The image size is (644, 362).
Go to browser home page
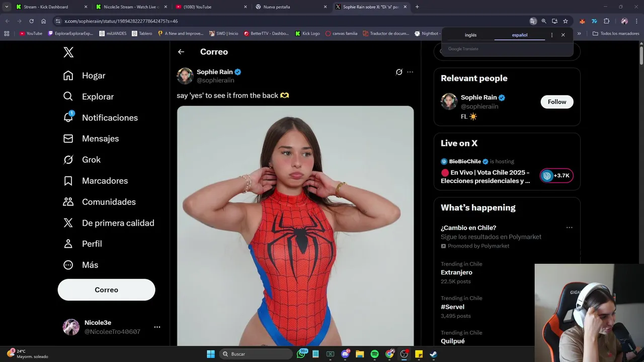[44, 21]
